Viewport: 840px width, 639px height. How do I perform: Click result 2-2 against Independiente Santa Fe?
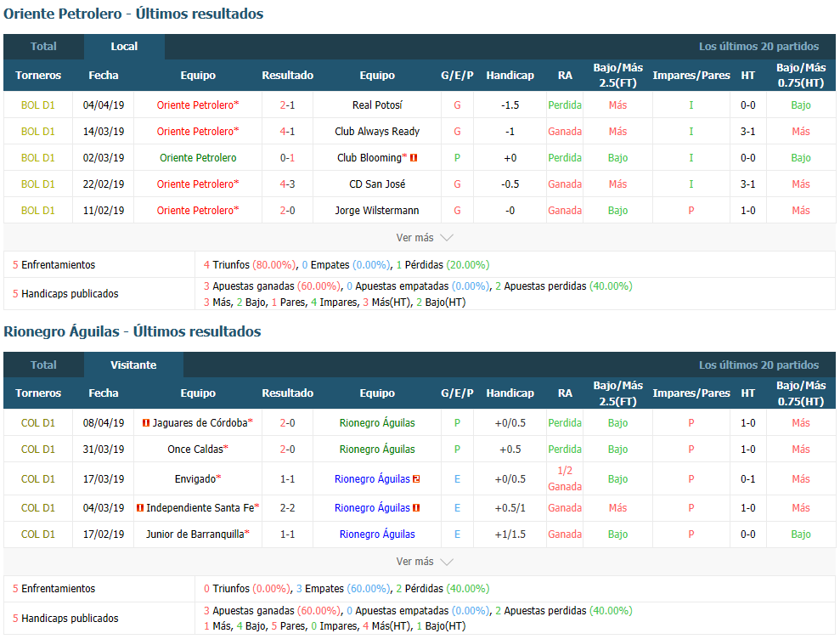(287, 507)
